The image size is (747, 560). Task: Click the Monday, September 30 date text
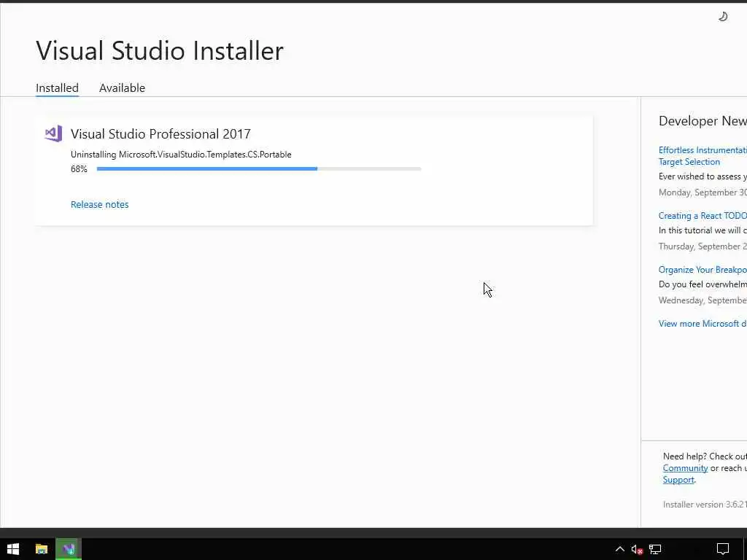[703, 192]
